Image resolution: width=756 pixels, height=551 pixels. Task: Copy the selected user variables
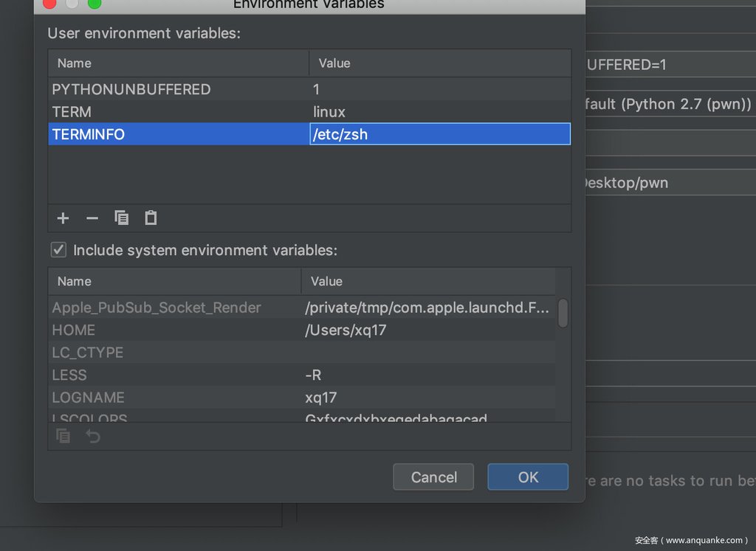tap(122, 218)
